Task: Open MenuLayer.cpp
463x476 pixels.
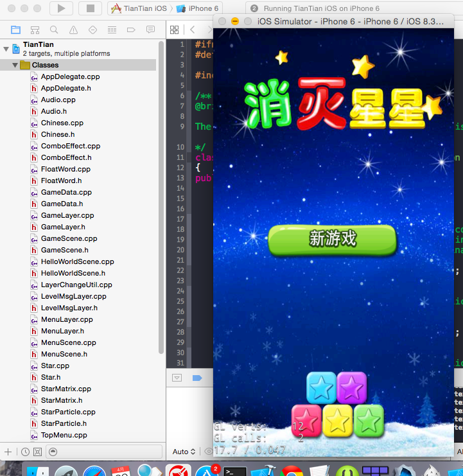Action: point(67,319)
